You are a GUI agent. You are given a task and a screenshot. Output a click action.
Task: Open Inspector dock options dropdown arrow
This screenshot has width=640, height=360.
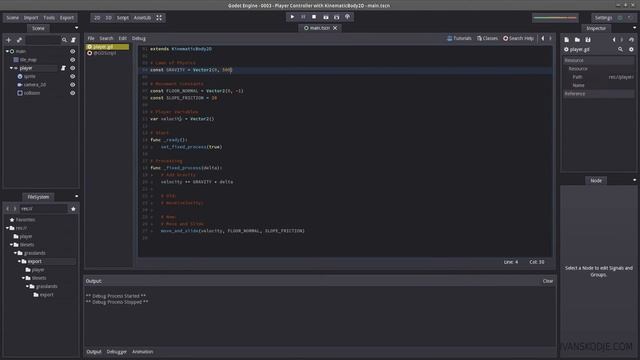pyautogui.click(x=634, y=28)
